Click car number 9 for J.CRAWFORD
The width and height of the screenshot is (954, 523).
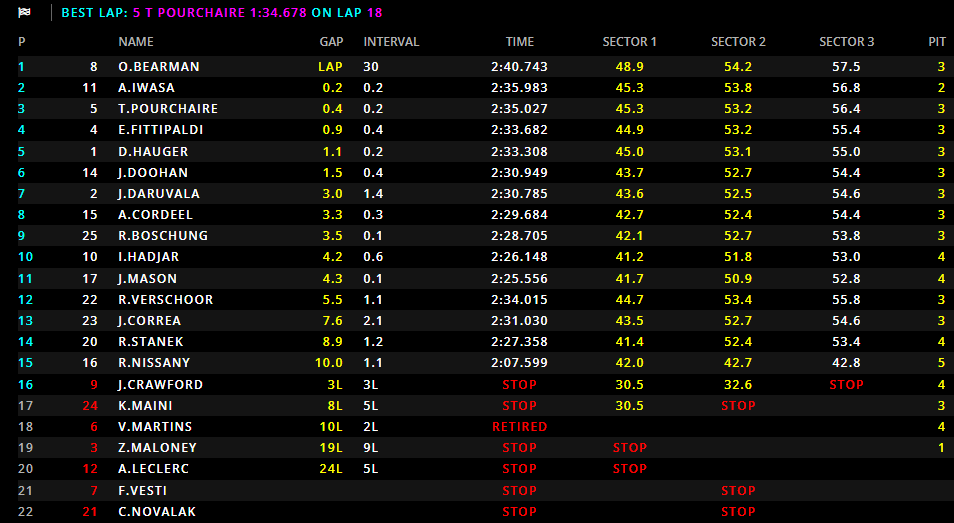click(x=94, y=385)
